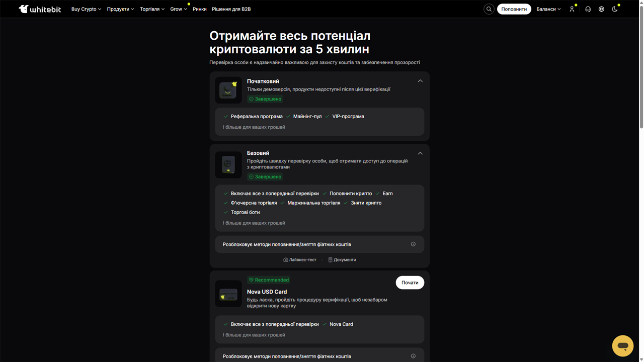Click the Поповнити button
The height and width of the screenshot is (362, 644).
click(x=514, y=9)
